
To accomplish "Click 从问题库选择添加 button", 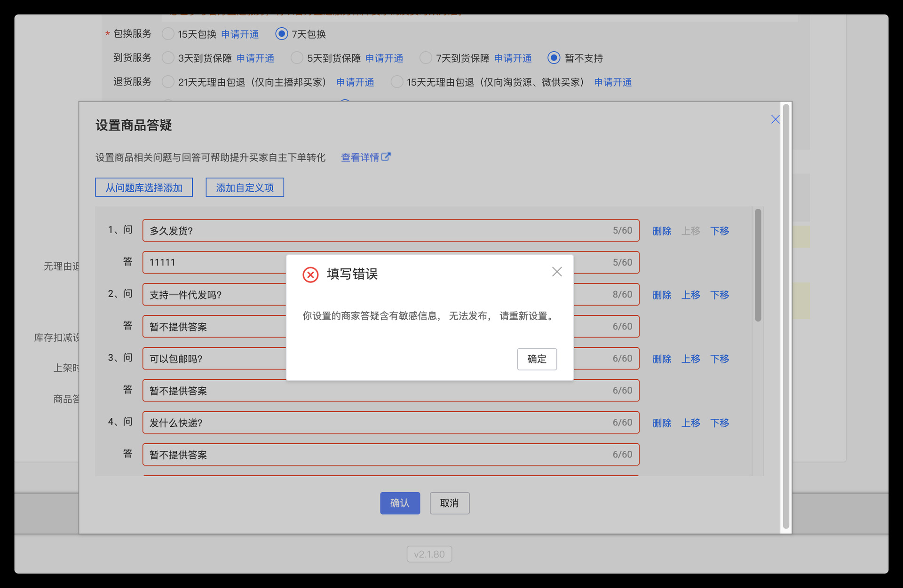I will coord(144,188).
